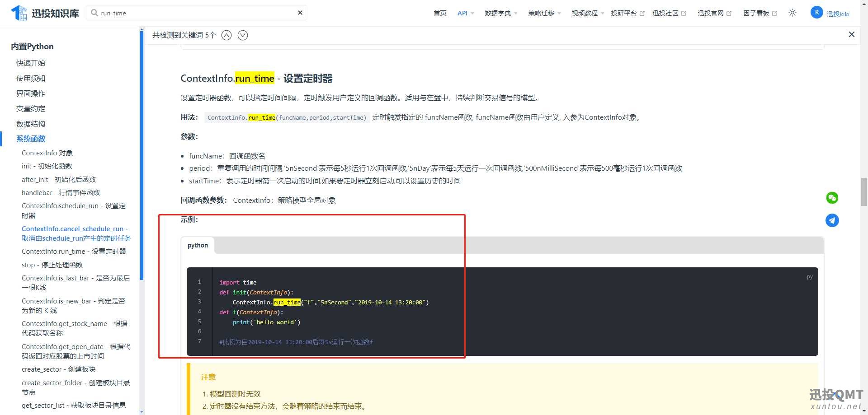
Task: Click the run_time search input field
Action: 197,13
